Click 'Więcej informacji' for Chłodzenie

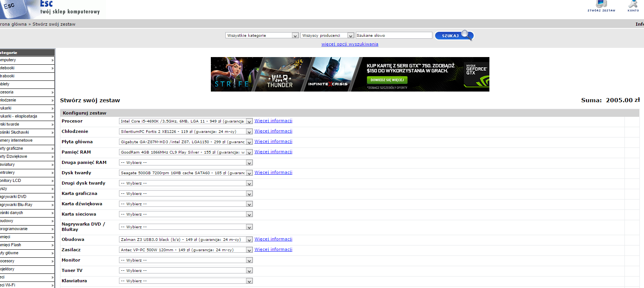pyautogui.click(x=273, y=131)
